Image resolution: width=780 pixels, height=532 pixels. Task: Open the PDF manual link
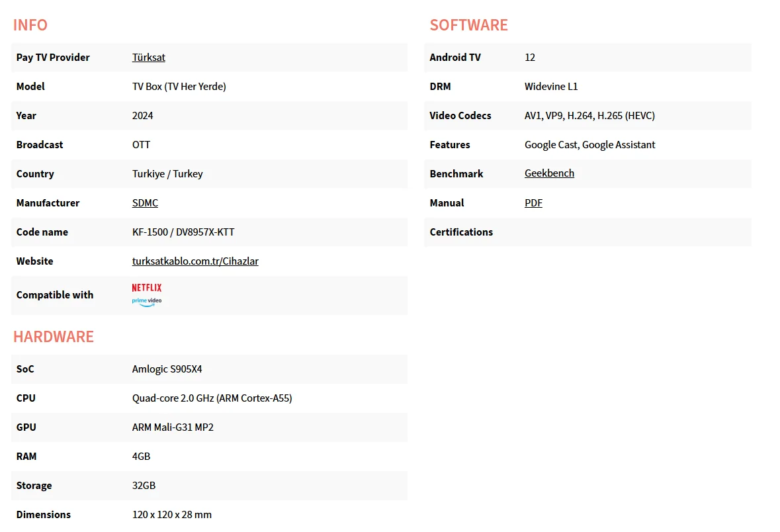pyautogui.click(x=533, y=203)
